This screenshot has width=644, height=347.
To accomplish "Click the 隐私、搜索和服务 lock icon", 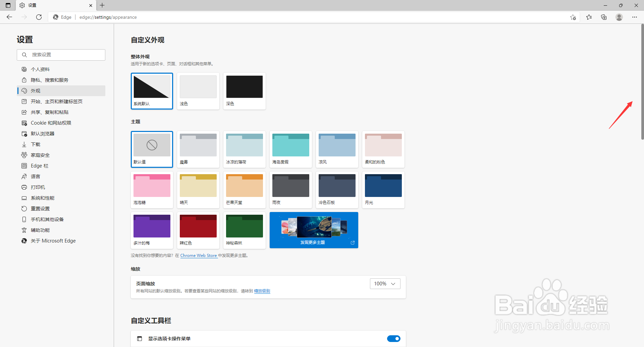I will 24,80.
